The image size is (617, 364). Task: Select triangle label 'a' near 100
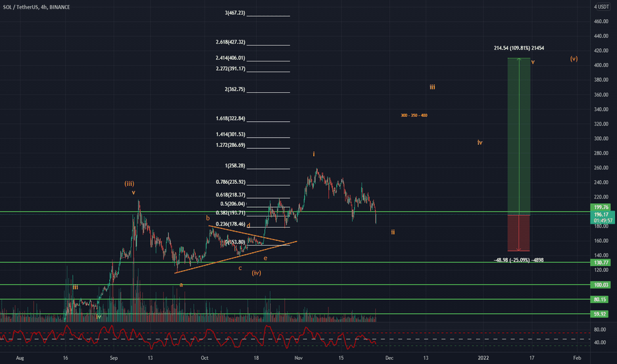(x=181, y=285)
